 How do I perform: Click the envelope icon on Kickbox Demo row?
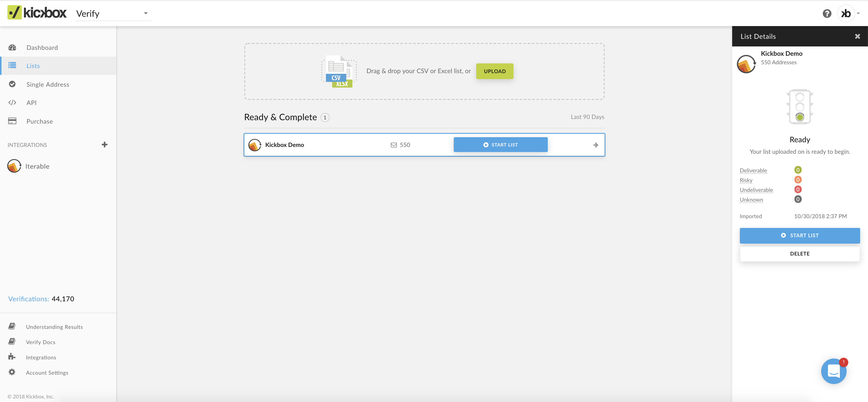coord(394,145)
